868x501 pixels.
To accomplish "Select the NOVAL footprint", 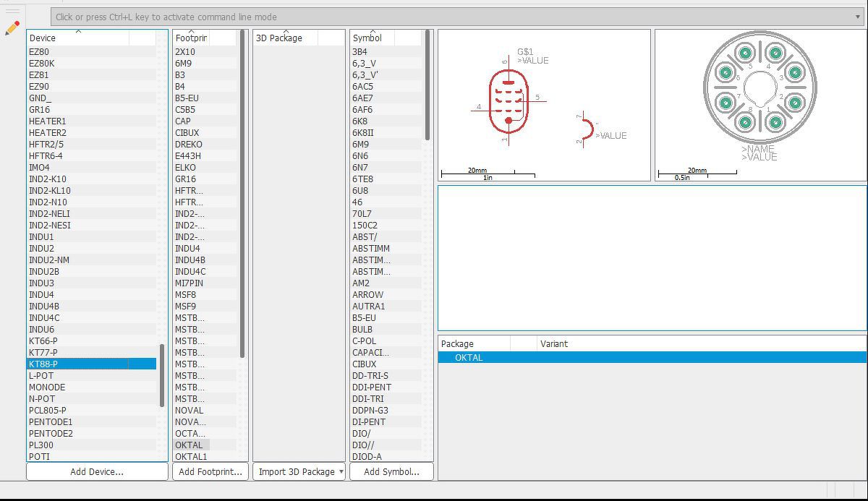I will tap(205, 410).
